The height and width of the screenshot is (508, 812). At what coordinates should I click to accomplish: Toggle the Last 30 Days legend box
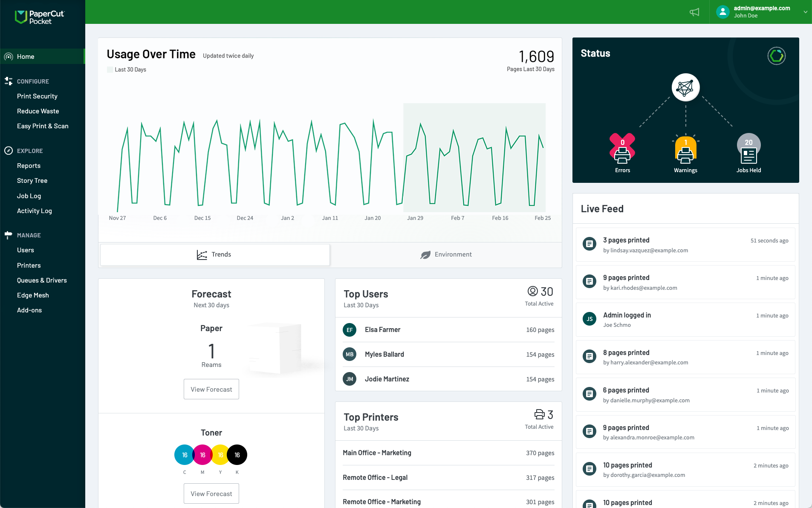(x=110, y=69)
